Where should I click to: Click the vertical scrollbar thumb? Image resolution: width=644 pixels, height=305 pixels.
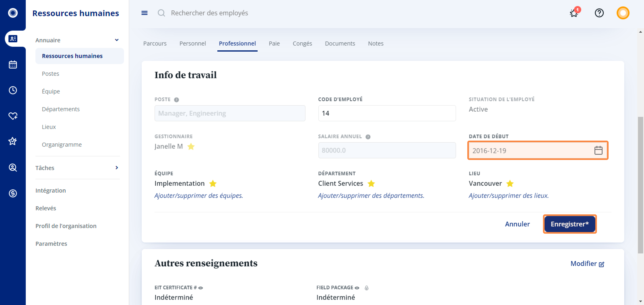click(x=640, y=185)
